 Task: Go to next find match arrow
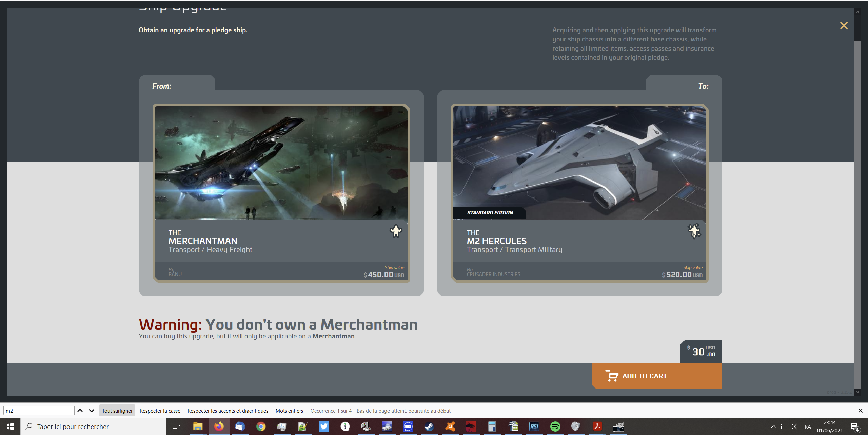(92, 411)
